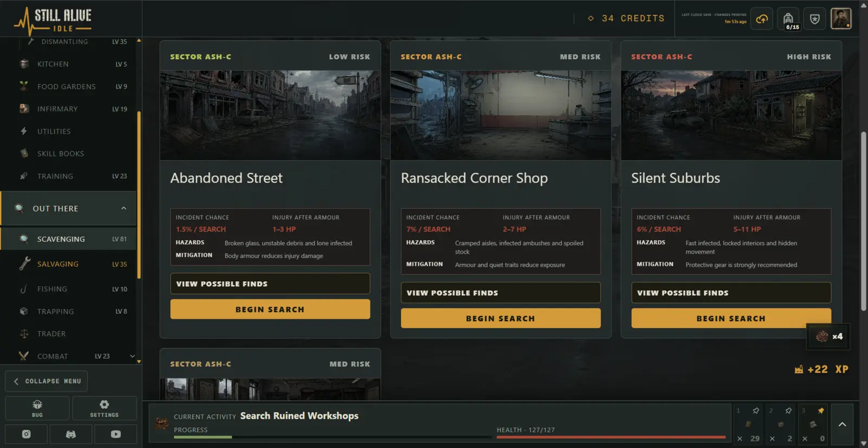
Task: Open Settings gear button
Action: (x=104, y=408)
